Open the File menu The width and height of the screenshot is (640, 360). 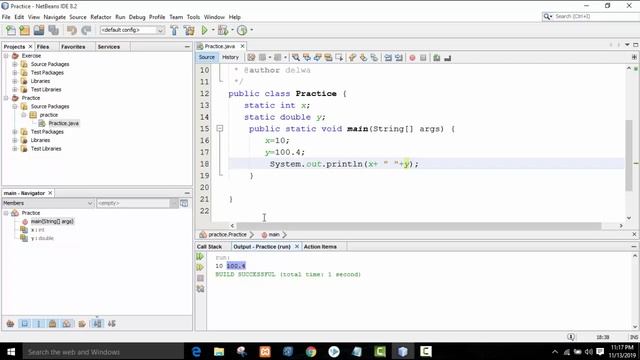click(x=6, y=17)
